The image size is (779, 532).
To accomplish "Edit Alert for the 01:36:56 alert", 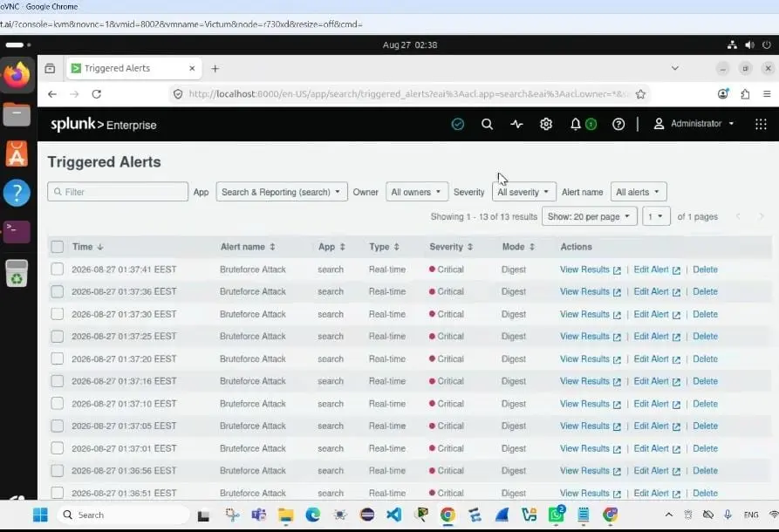I will click(x=657, y=470).
